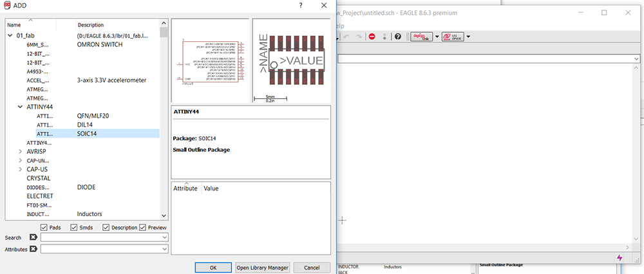
Task: Select the DIODES... DIODE row
Action: 92,187
